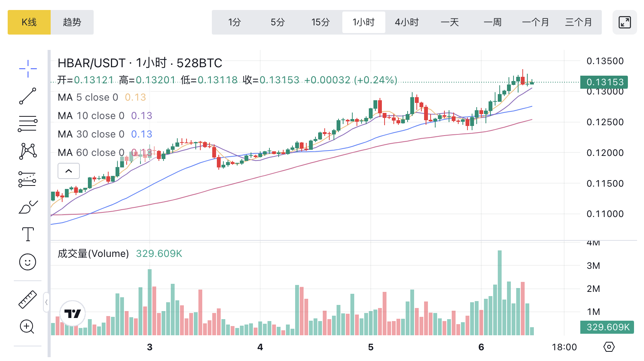Switch to the K线 tab
644x361 pixels.
(29, 22)
